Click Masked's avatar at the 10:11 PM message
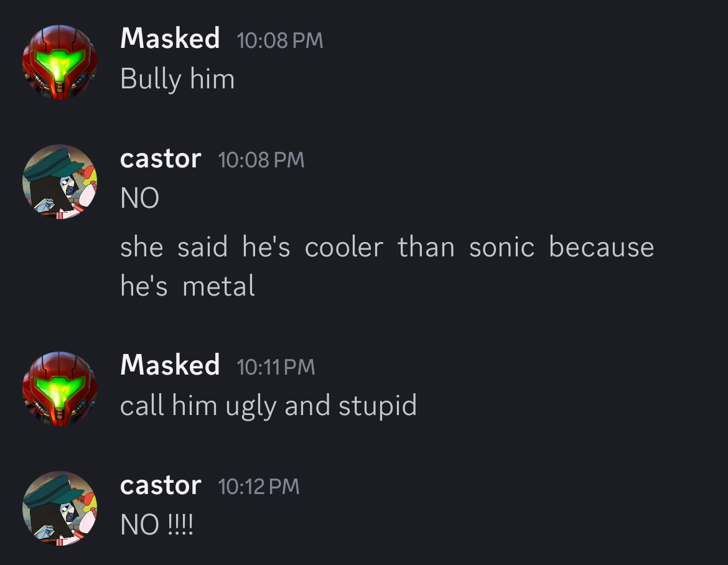728x565 pixels. tap(60, 388)
